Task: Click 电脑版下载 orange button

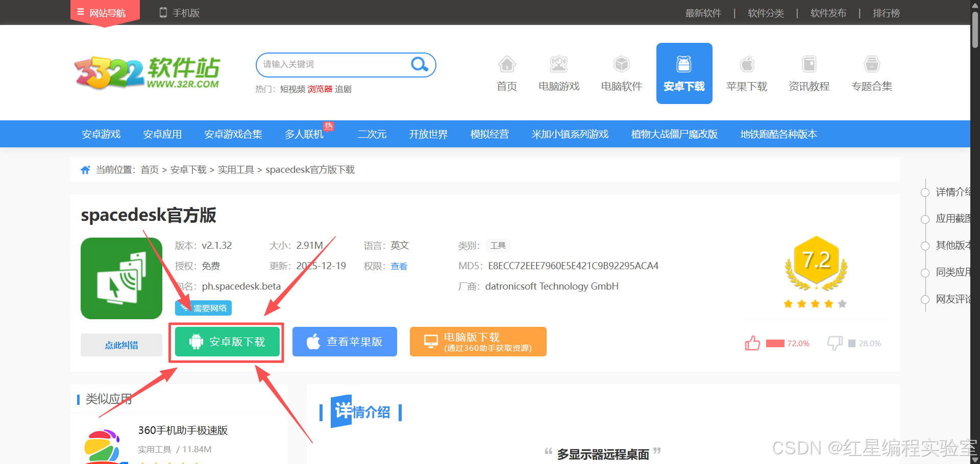Action: coord(478,342)
